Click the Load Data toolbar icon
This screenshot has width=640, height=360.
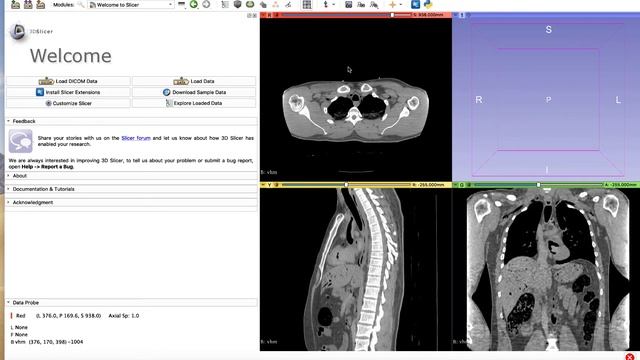(16, 4)
